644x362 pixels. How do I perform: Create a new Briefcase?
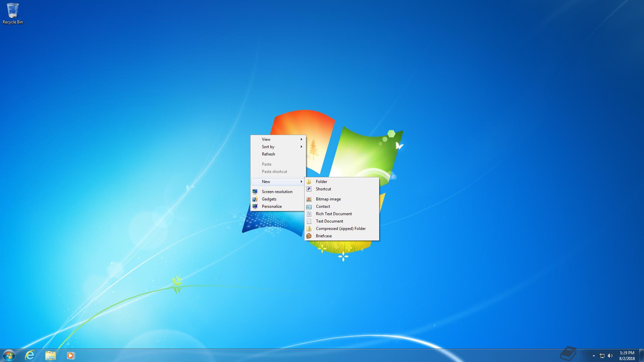342,236
